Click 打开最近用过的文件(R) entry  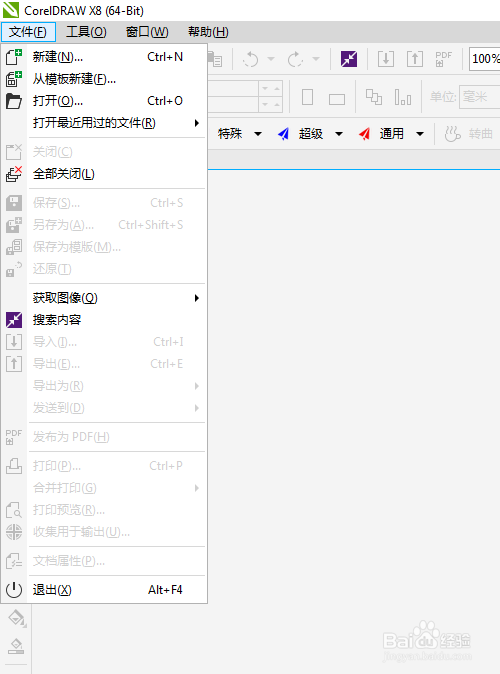point(104,123)
